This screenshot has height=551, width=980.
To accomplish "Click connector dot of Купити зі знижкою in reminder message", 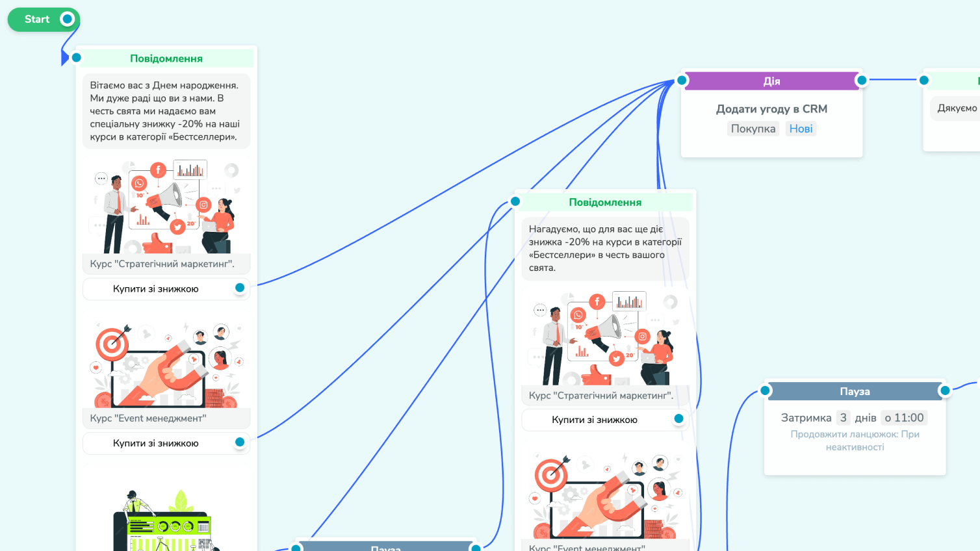I will point(679,419).
